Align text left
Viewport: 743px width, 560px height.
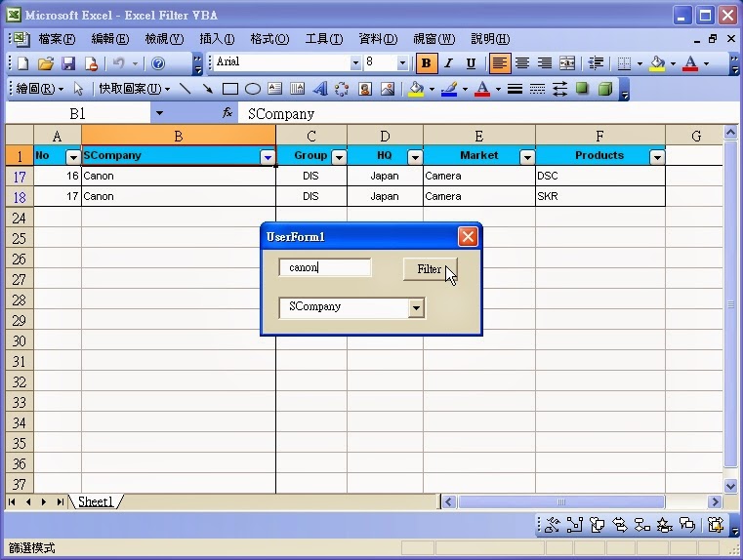[500, 63]
